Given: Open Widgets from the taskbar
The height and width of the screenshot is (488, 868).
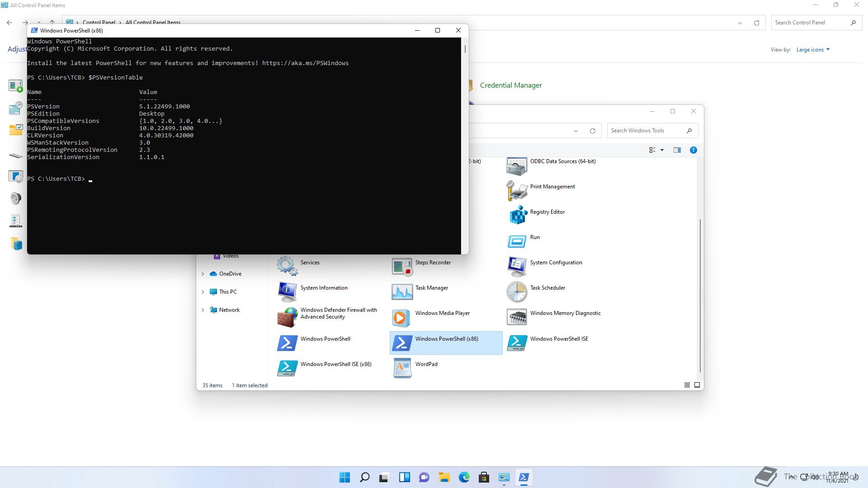Looking at the screenshot, I should pyautogui.click(x=404, y=477).
